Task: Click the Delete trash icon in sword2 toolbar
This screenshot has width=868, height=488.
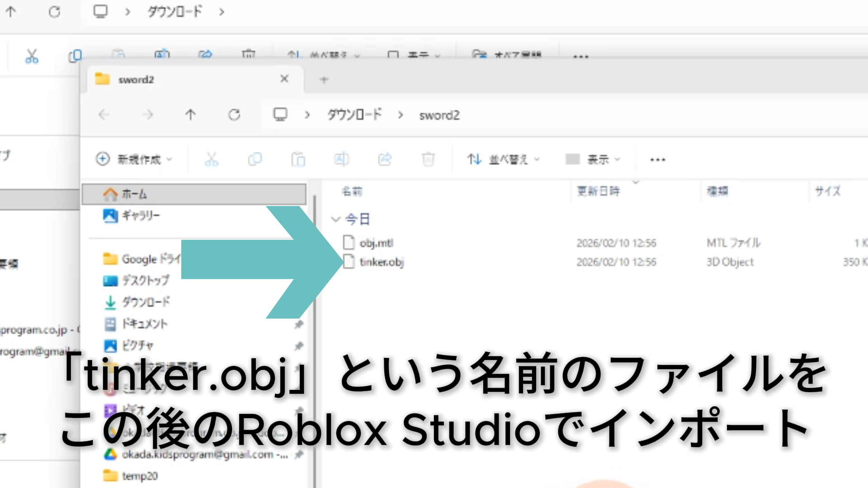Action: (x=428, y=159)
